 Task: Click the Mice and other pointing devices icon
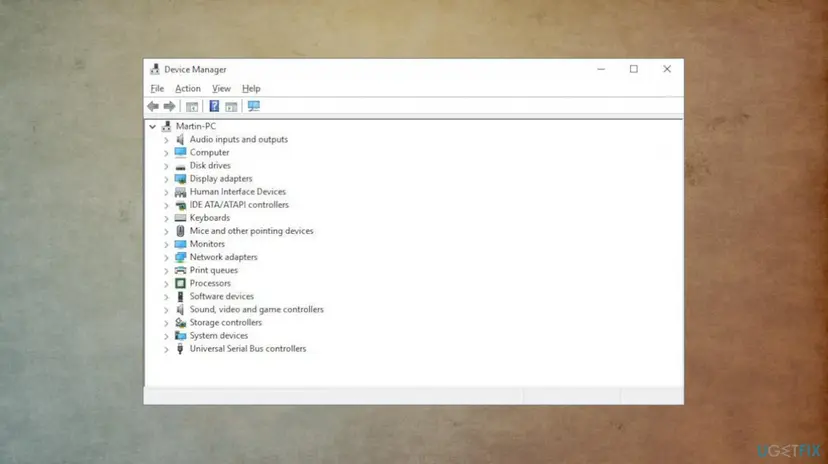click(x=181, y=231)
